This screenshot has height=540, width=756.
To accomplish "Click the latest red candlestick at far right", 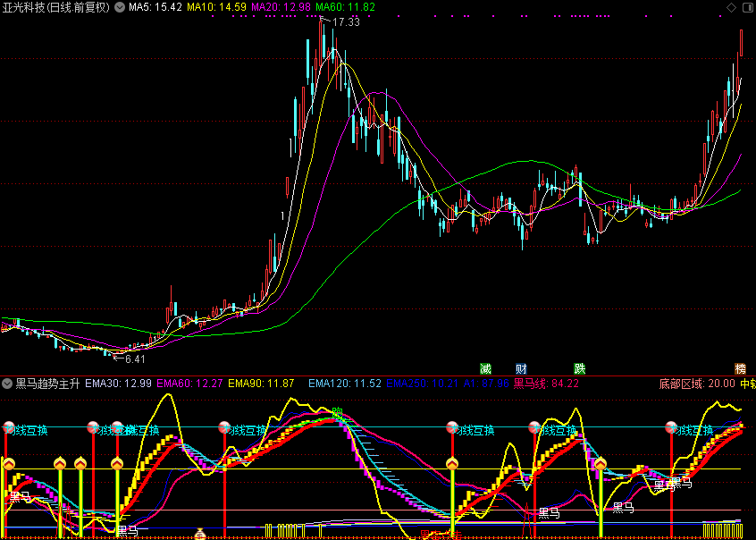I will point(741,42).
